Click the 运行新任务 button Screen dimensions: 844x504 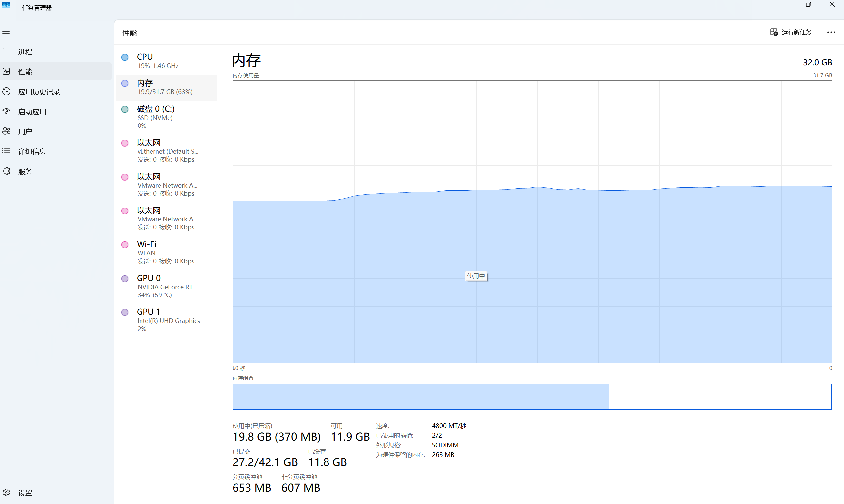point(791,32)
